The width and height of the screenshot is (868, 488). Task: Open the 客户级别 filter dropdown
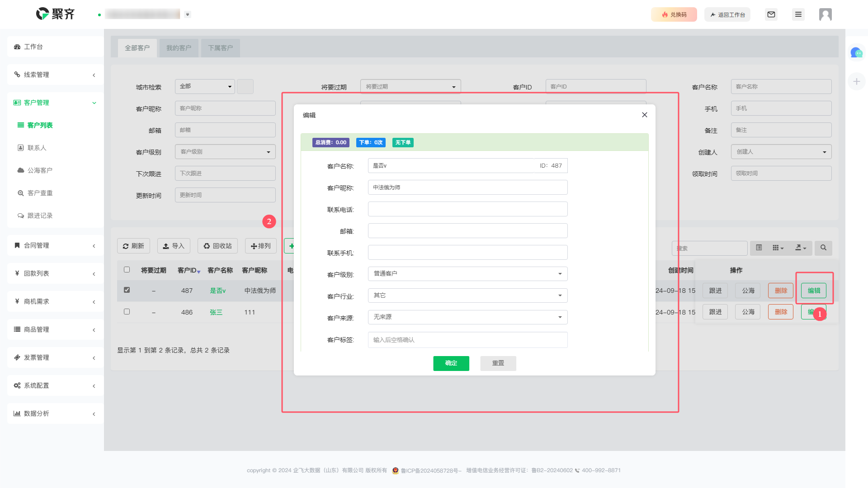[225, 152]
